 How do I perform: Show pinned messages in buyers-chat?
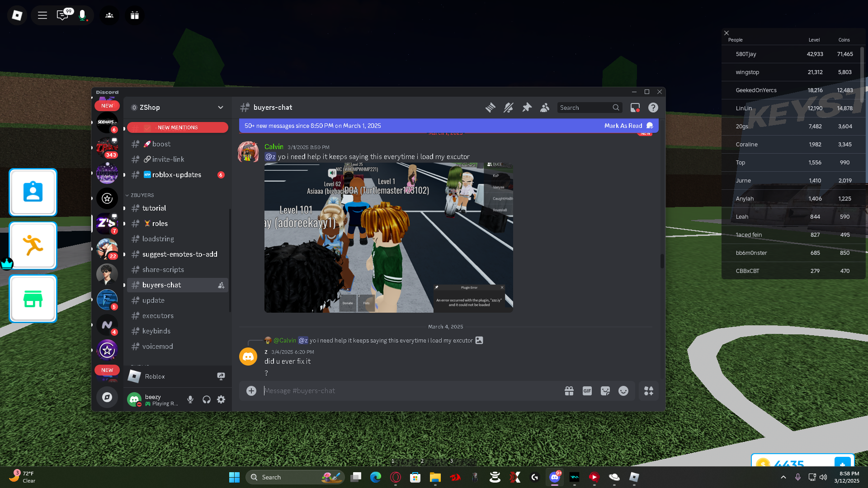point(527,108)
